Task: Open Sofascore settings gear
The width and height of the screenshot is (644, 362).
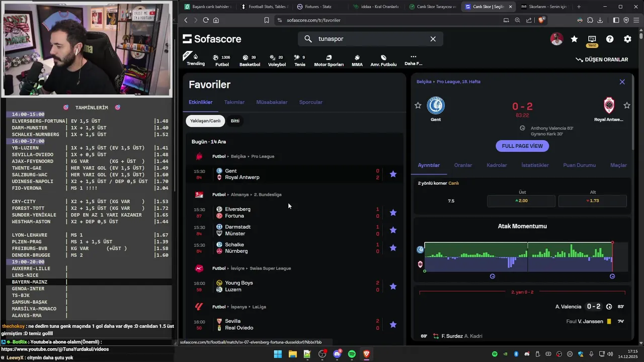Action: (627, 39)
